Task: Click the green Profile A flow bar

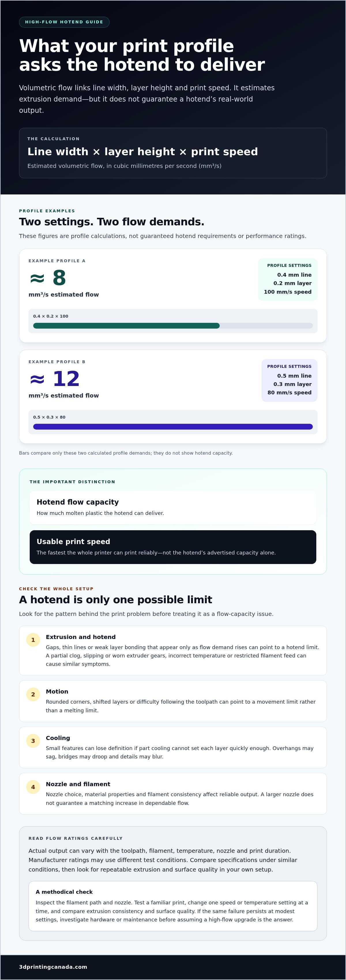Action: coord(126,326)
